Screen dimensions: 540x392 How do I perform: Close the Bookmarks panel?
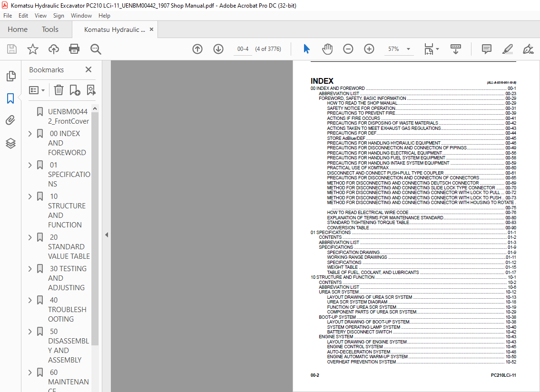(88, 69)
